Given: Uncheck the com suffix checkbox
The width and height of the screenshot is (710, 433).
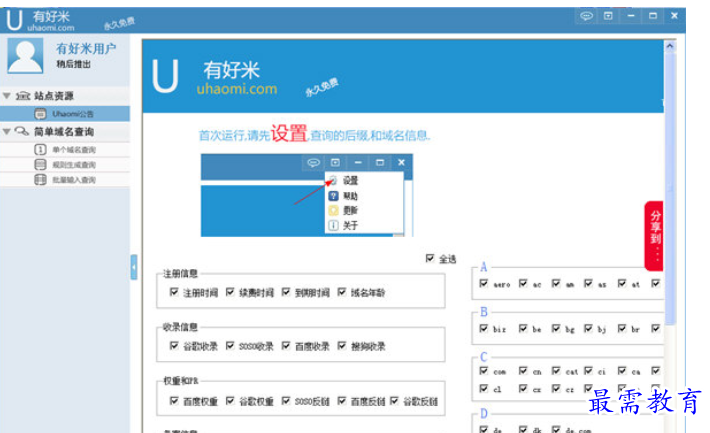Looking at the screenshot, I should click(484, 371).
